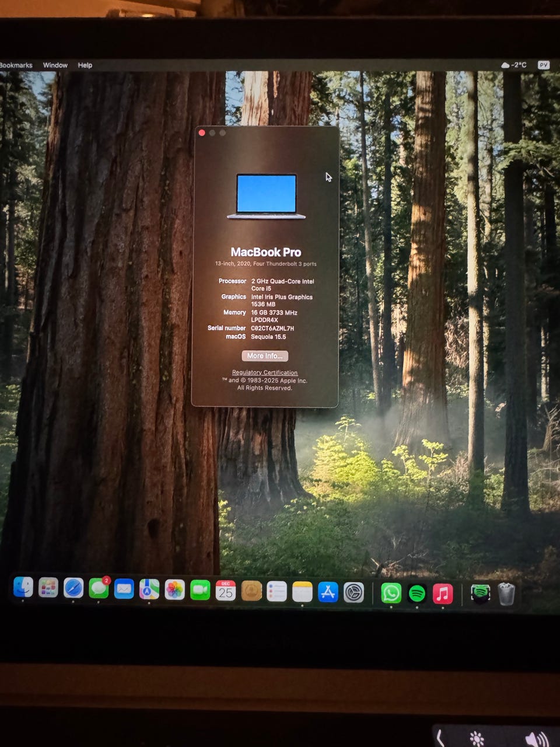
Task: Open the Regulatory Certification link
Action: pos(265,372)
